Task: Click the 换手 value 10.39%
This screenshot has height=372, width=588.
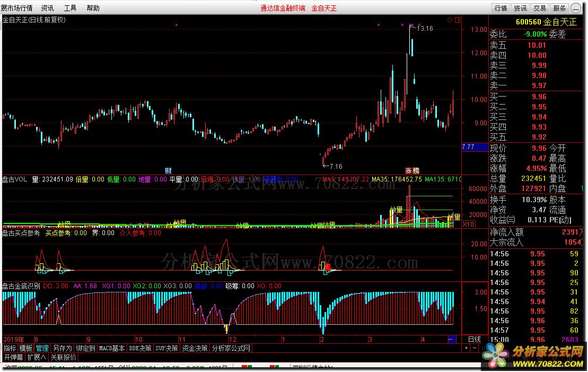Action: pos(534,200)
